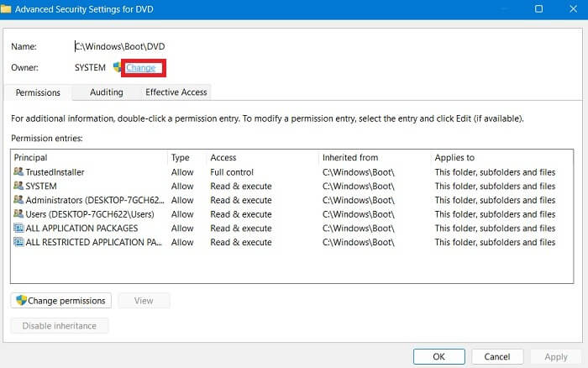Select the ALL RESTRICTED APPLICATION PA... entry
This screenshot has height=368, width=588.
291,242
